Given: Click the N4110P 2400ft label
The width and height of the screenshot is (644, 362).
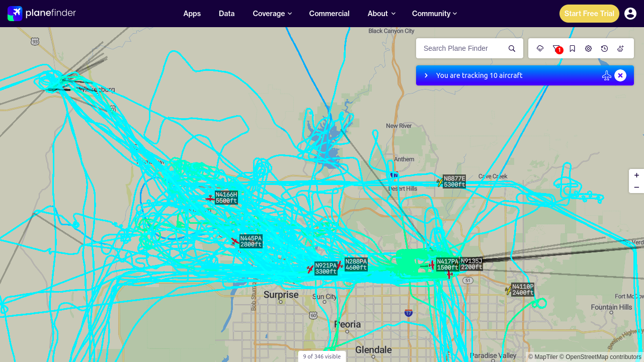Looking at the screenshot, I should 523,290.
